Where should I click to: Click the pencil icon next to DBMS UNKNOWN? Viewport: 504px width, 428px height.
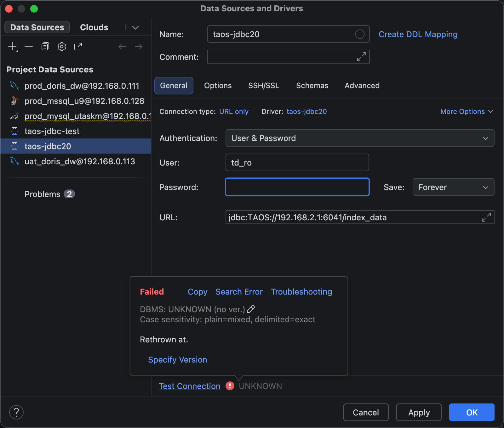pyautogui.click(x=251, y=309)
